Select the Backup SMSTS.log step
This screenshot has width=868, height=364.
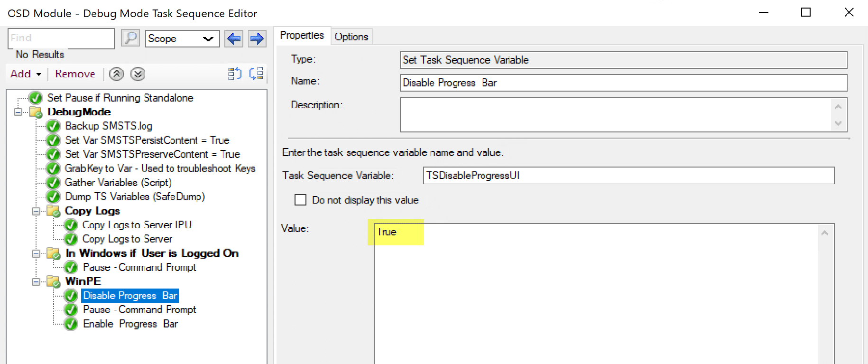(x=108, y=126)
